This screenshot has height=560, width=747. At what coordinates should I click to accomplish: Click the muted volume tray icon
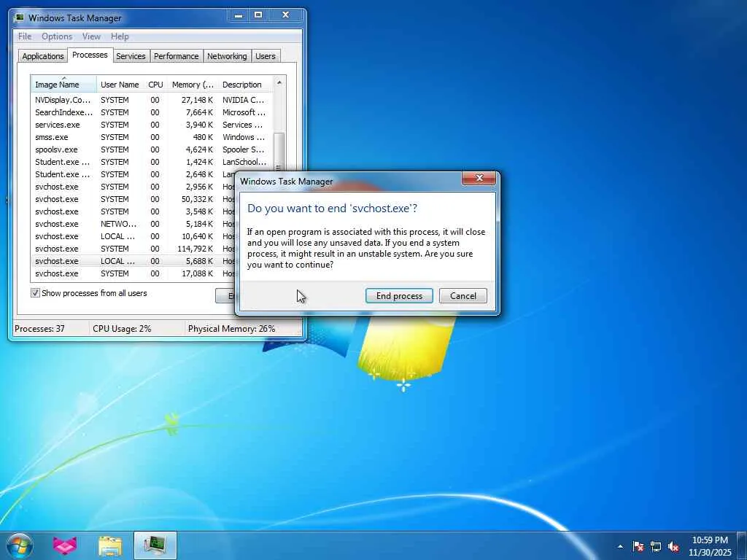click(x=673, y=546)
